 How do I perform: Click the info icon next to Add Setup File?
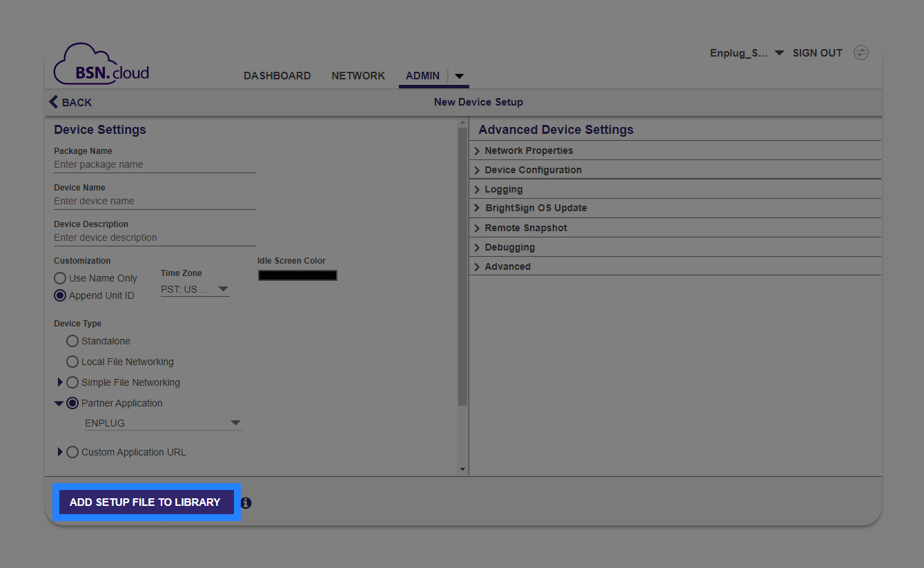246,502
